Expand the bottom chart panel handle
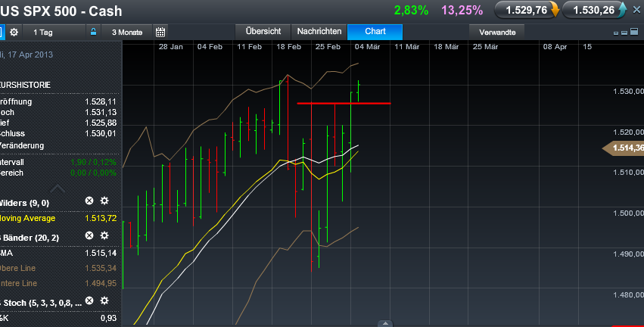Viewport: 644px width, 327px height. pos(385,324)
